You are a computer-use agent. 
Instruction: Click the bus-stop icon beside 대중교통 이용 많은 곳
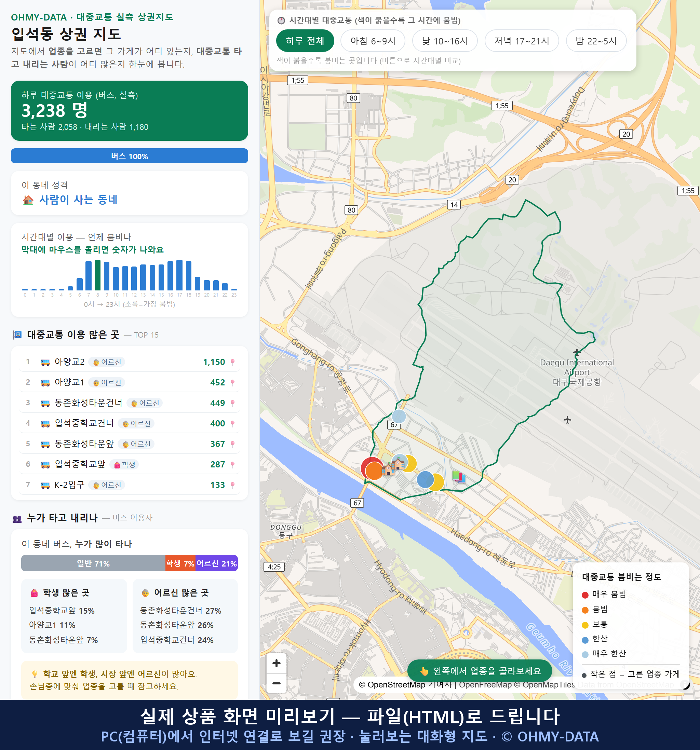point(17,335)
